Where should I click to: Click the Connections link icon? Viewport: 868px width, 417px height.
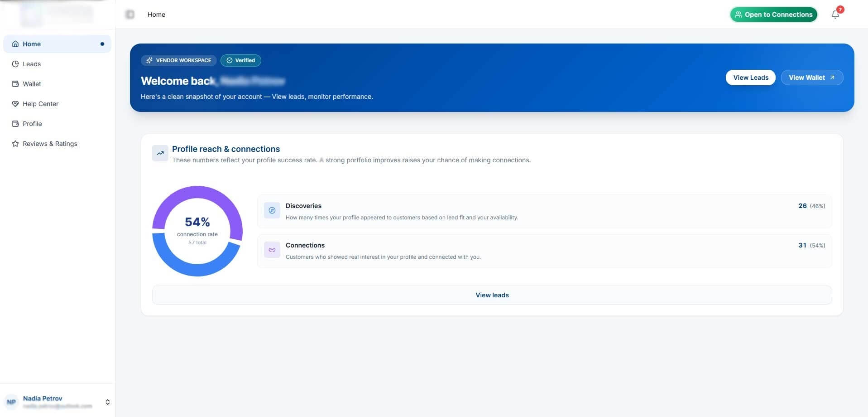click(272, 250)
